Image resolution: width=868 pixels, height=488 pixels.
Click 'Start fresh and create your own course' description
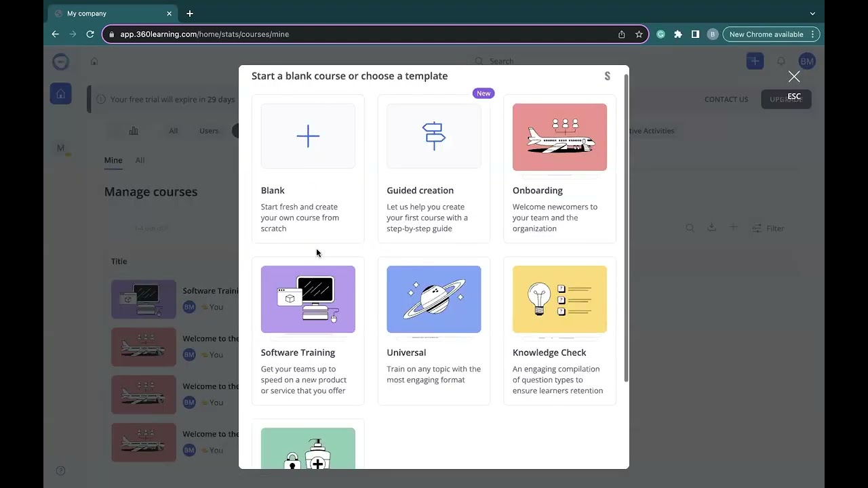300,218
